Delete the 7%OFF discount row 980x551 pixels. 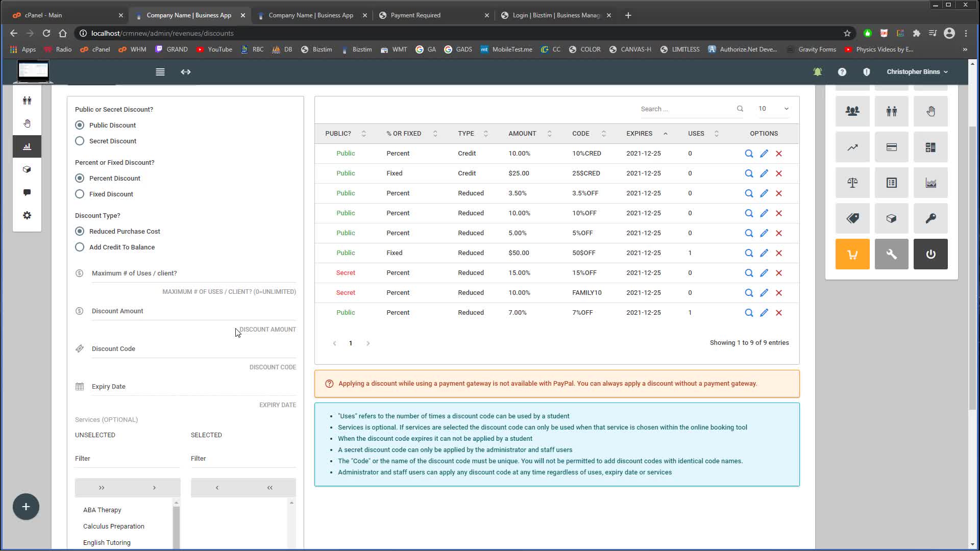pyautogui.click(x=778, y=313)
